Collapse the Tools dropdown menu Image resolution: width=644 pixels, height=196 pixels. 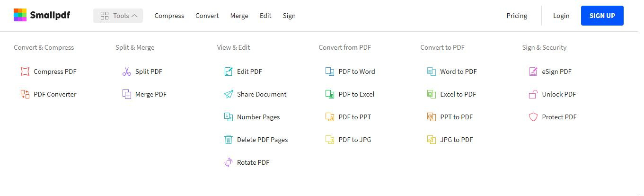tap(118, 16)
